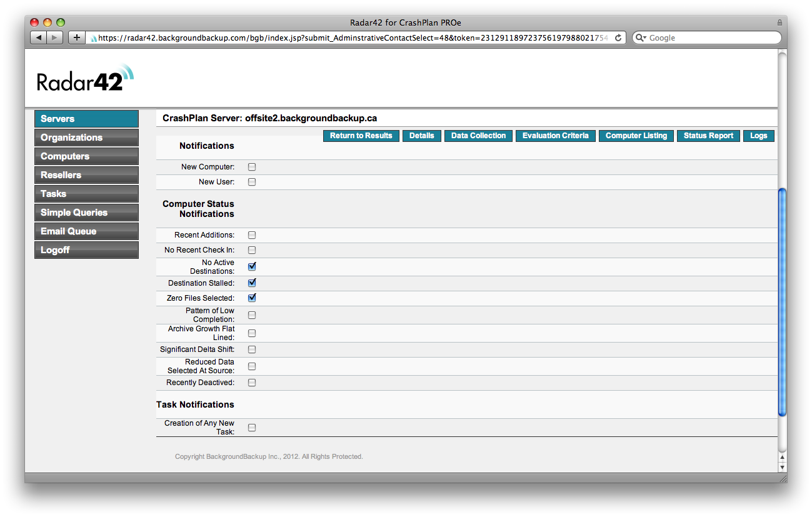Click the blue vertical scrollbar thumb
The image size is (812, 517).
click(x=782, y=302)
